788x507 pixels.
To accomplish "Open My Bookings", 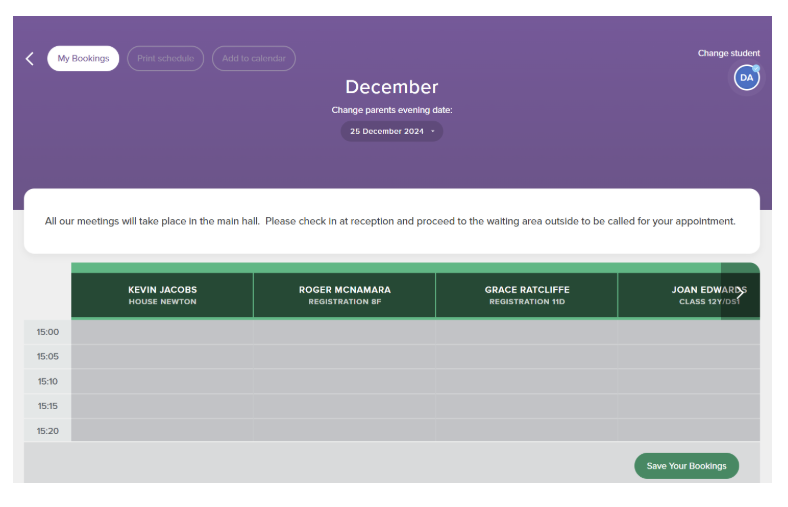I will (83, 59).
